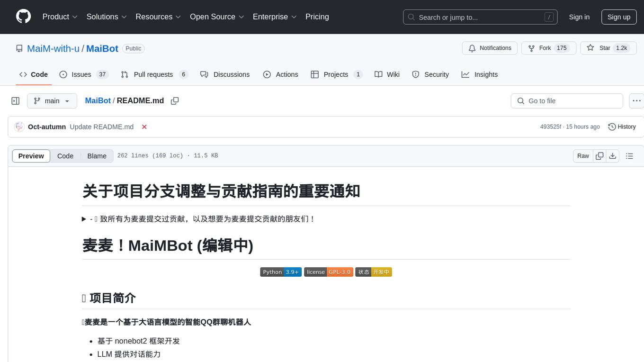Click the Sign up button
Screen dimensions: 644x362
point(619,17)
